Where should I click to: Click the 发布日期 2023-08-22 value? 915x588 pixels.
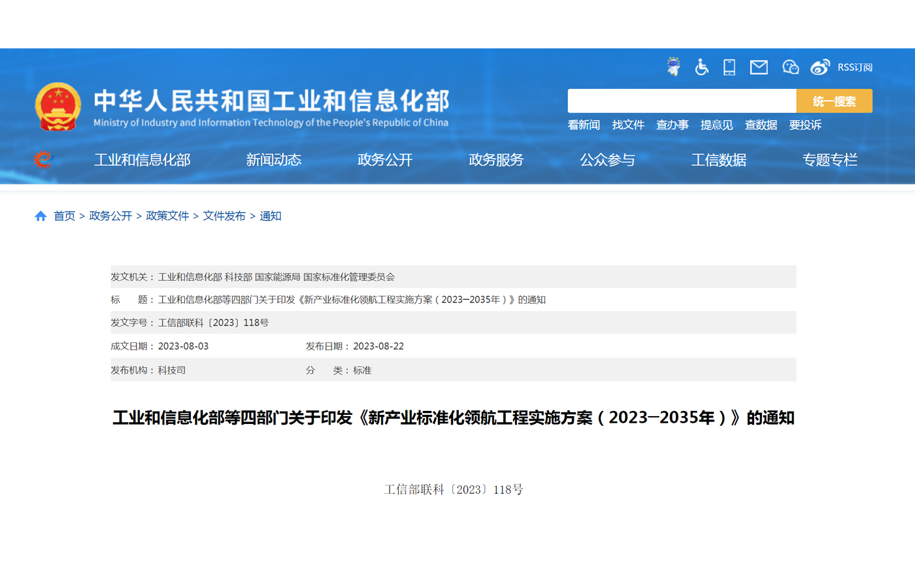378,346
